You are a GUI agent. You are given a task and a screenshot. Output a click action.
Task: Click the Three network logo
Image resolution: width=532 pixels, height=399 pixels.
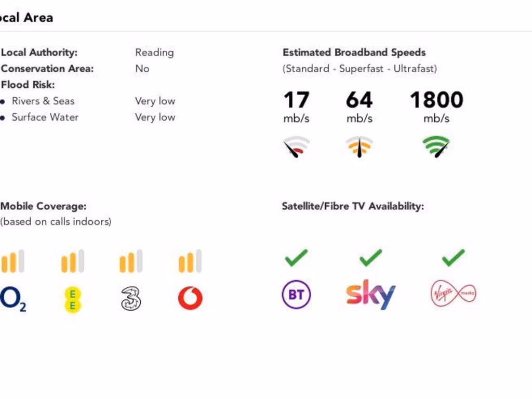pos(131,299)
